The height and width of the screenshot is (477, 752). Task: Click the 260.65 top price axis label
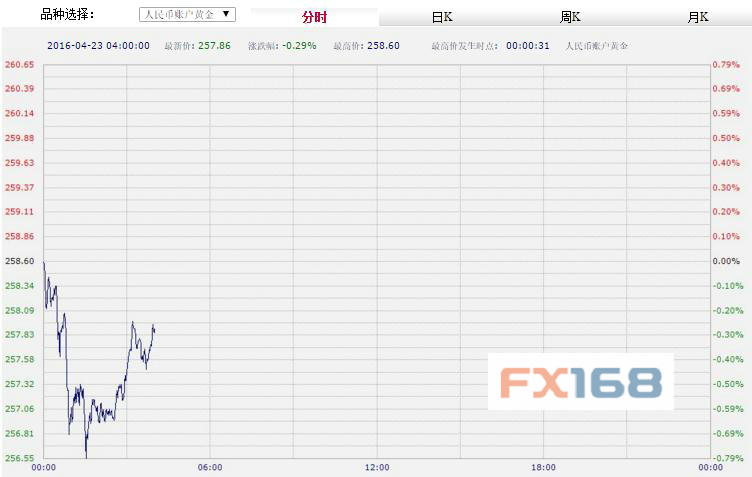click(x=19, y=65)
